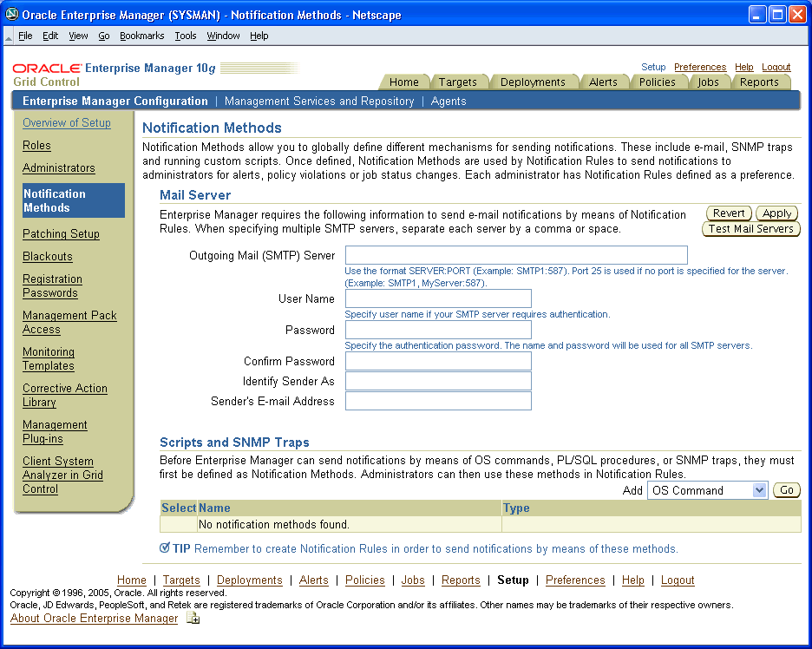This screenshot has width=812, height=649.
Task: Open the Tools menu
Action: (185, 36)
